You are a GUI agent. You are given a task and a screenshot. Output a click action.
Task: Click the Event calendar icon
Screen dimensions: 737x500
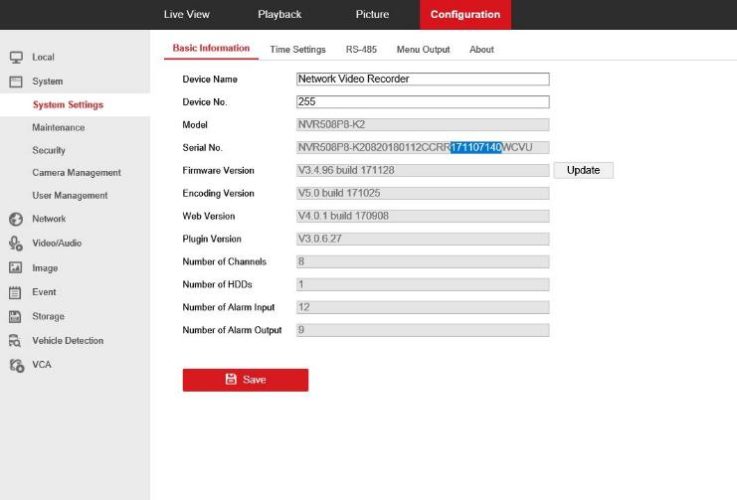pos(15,292)
